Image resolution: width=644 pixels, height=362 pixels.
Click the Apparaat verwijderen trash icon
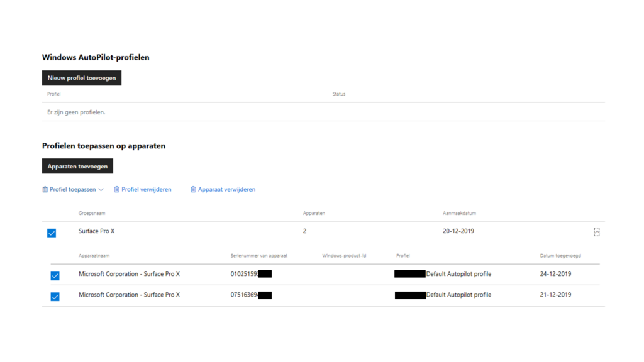pos(193,189)
